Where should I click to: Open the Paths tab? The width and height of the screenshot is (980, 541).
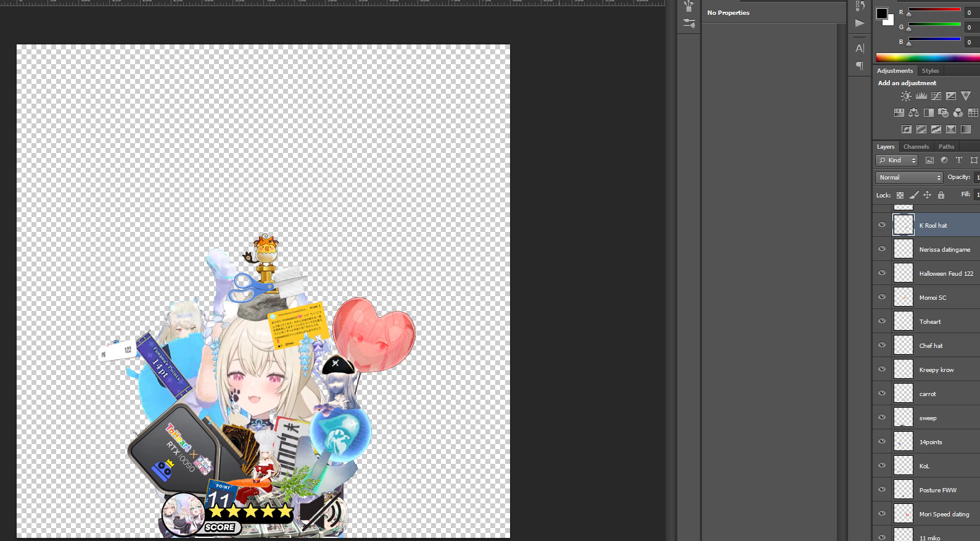(x=946, y=147)
